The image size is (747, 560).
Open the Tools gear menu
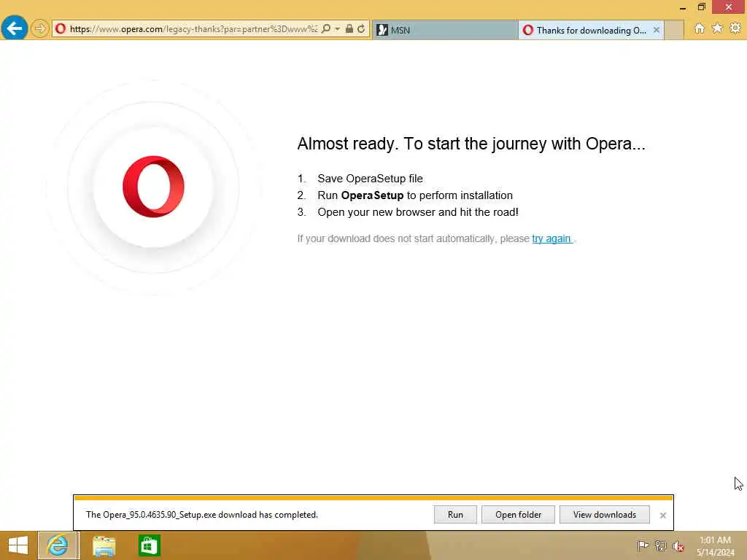click(735, 28)
